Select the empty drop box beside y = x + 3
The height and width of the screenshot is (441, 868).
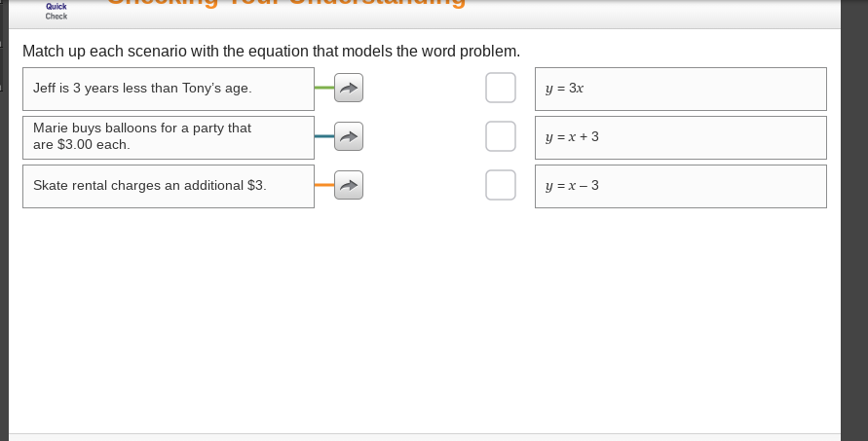[501, 136]
